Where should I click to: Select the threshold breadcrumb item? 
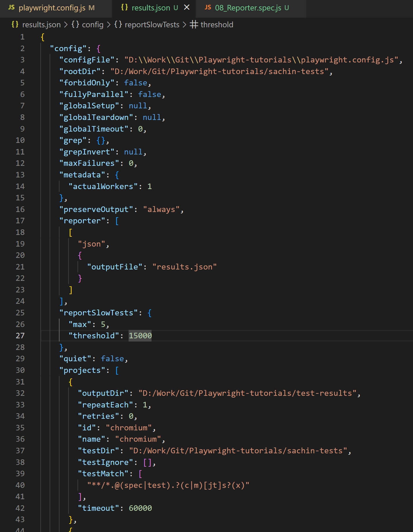217,25
